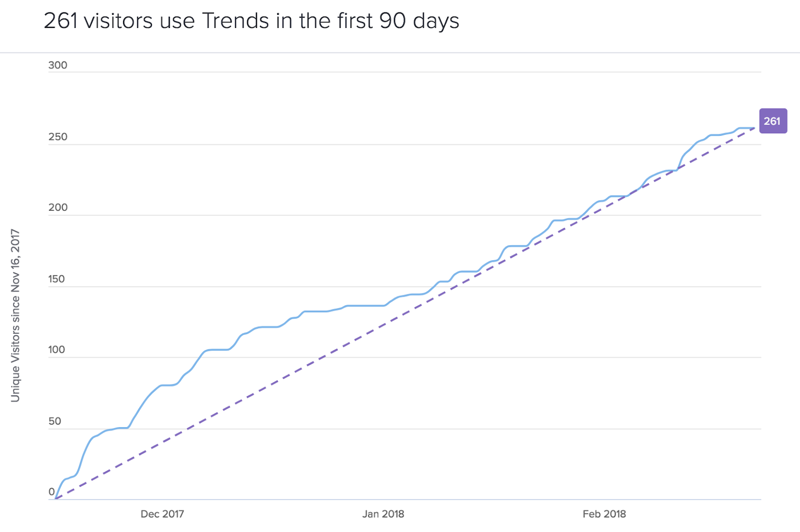
Task: Click the 150 y-axis label
Action: (x=56, y=279)
